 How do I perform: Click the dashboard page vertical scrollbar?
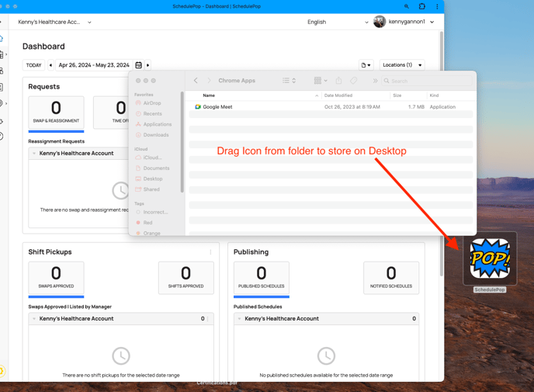(x=442, y=153)
